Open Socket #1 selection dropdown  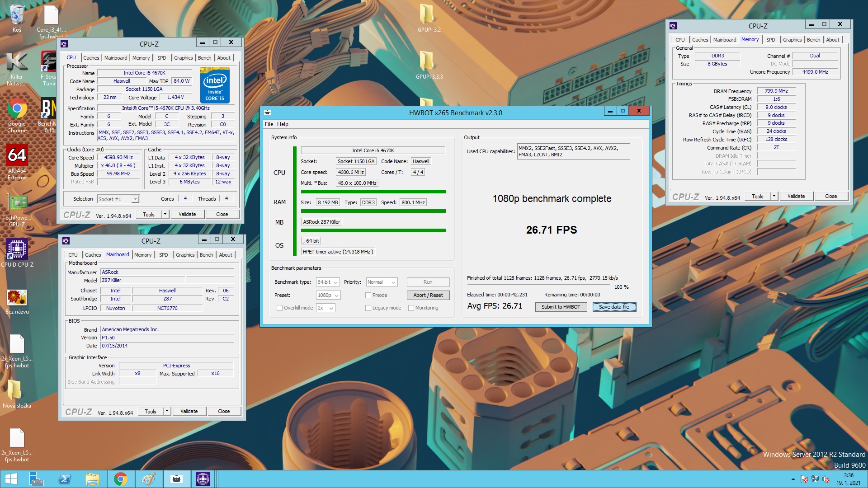(x=118, y=199)
